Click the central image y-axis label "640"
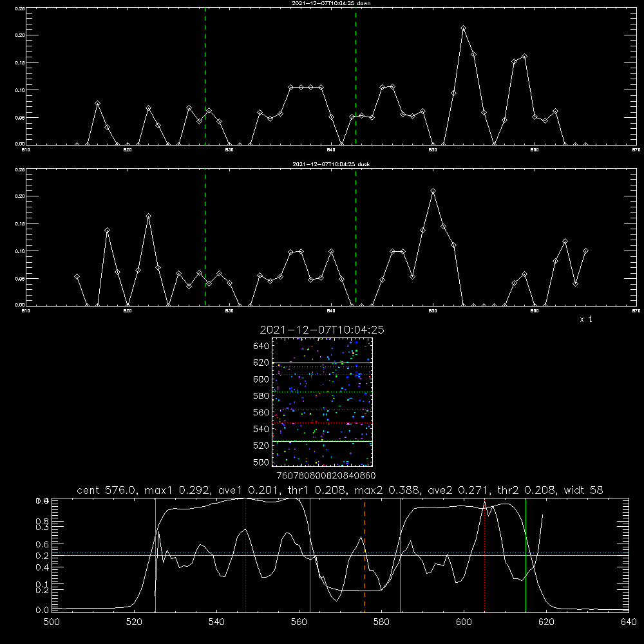Image resolution: width=644 pixels, height=644 pixels. point(261,346)
